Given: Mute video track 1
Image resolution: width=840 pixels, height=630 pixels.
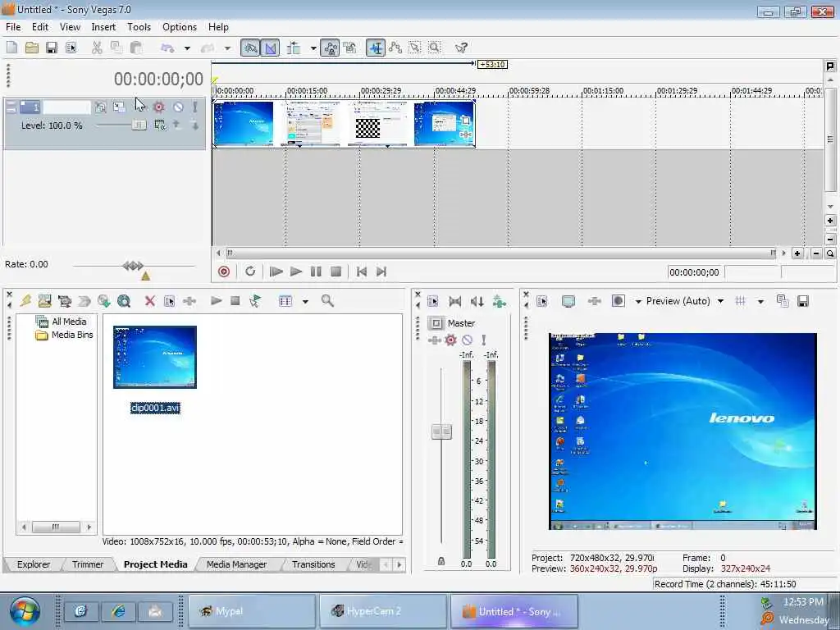Looking at the screenshot, I should 178,107.
